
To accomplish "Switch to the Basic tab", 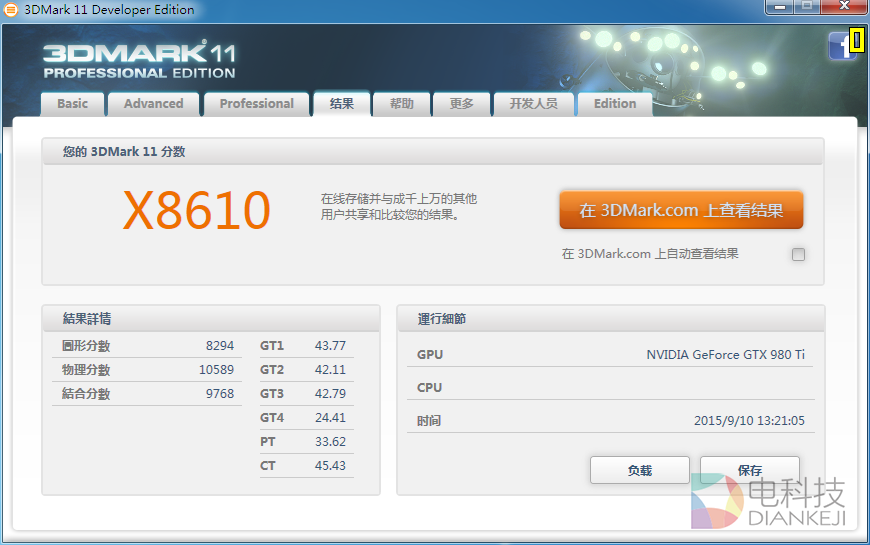I will [x=72, y=104].
